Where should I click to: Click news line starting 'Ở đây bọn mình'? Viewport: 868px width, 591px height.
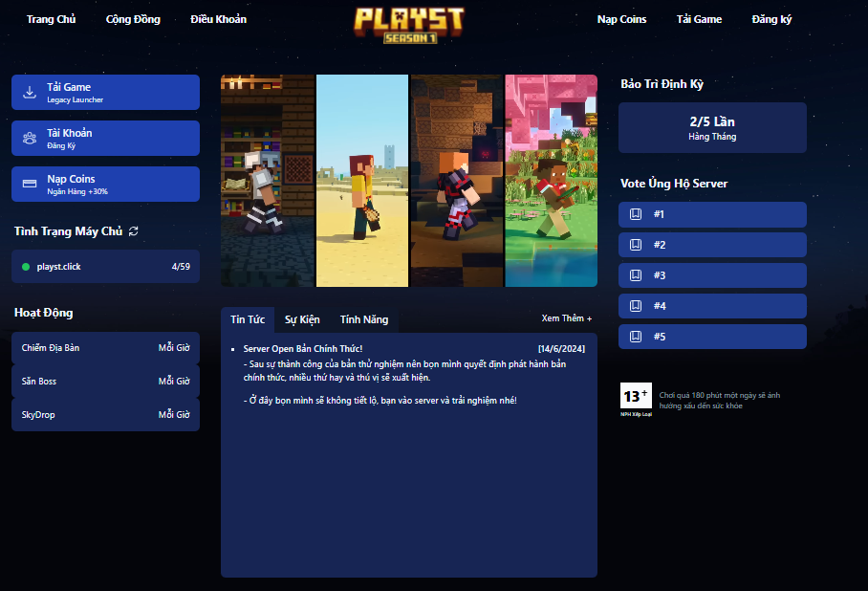[x=380, y=400]
